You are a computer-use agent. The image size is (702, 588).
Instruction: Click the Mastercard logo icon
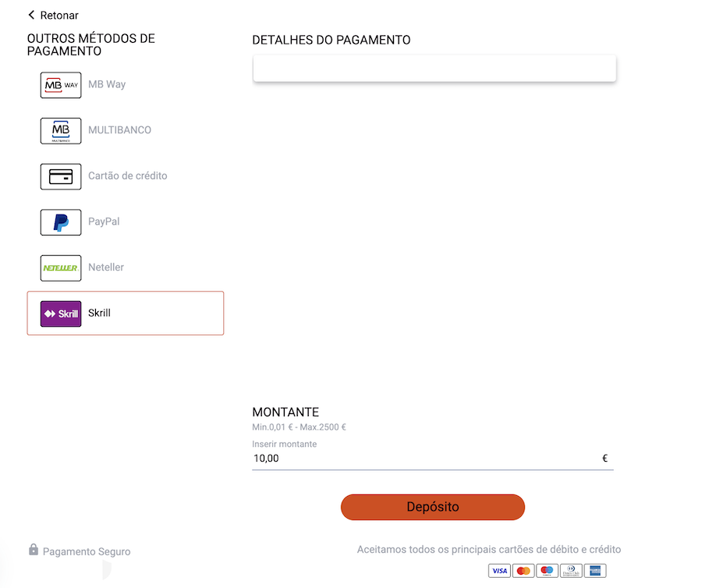click(523, 571)
